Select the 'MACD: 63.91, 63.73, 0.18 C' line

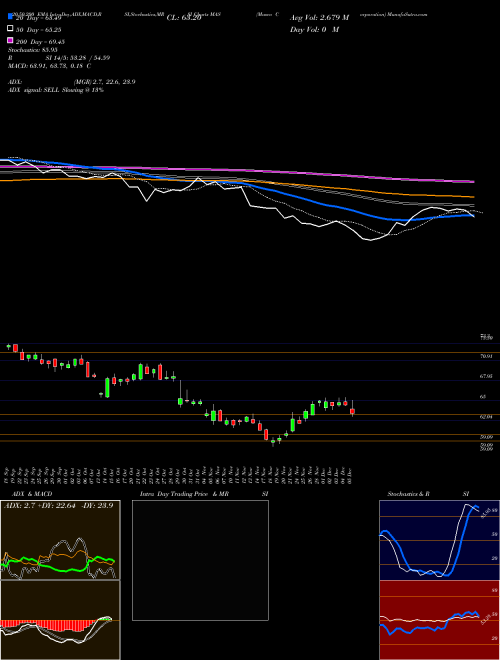50,66
